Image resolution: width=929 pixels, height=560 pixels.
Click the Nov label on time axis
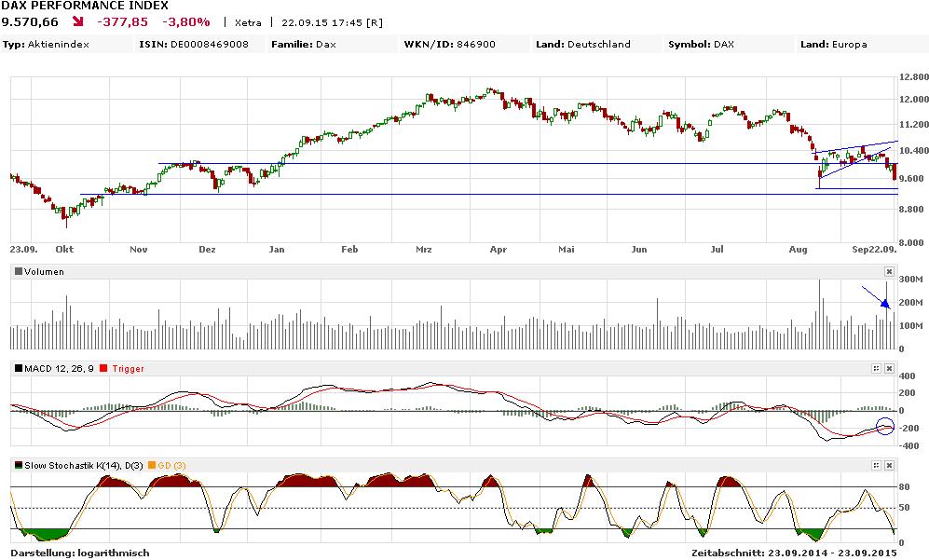tap(139, 250)
